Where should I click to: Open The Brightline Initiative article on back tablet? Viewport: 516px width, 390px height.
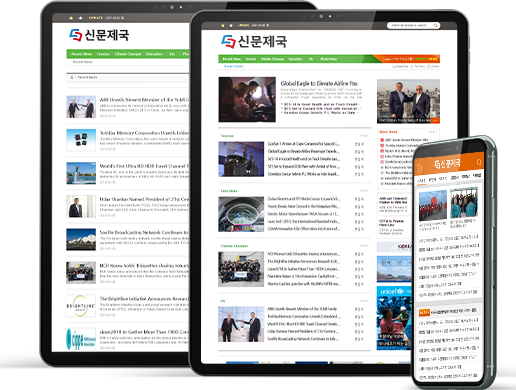tap(144, 299)
